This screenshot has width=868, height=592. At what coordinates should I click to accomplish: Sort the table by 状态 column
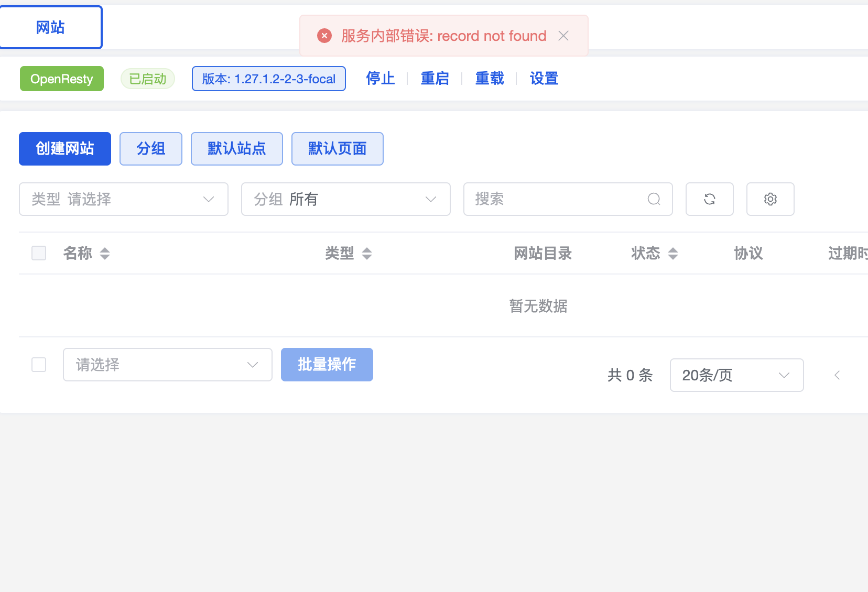pos(673,254)
